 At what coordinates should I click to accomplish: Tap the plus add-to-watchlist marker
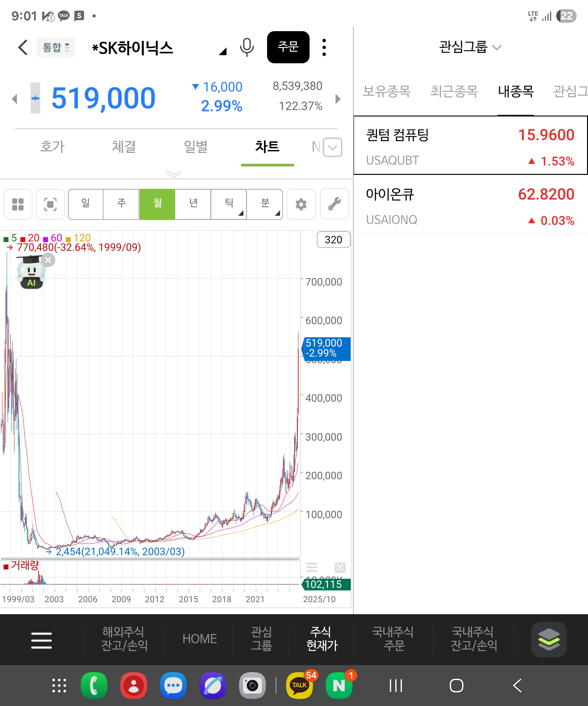pyautogui.click(x=35, y=98)
